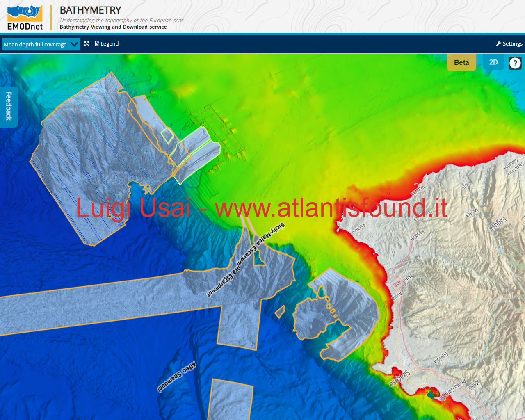Open the Settings menu
The width and height of the screenshot is (525, 420).
(509, 44)
